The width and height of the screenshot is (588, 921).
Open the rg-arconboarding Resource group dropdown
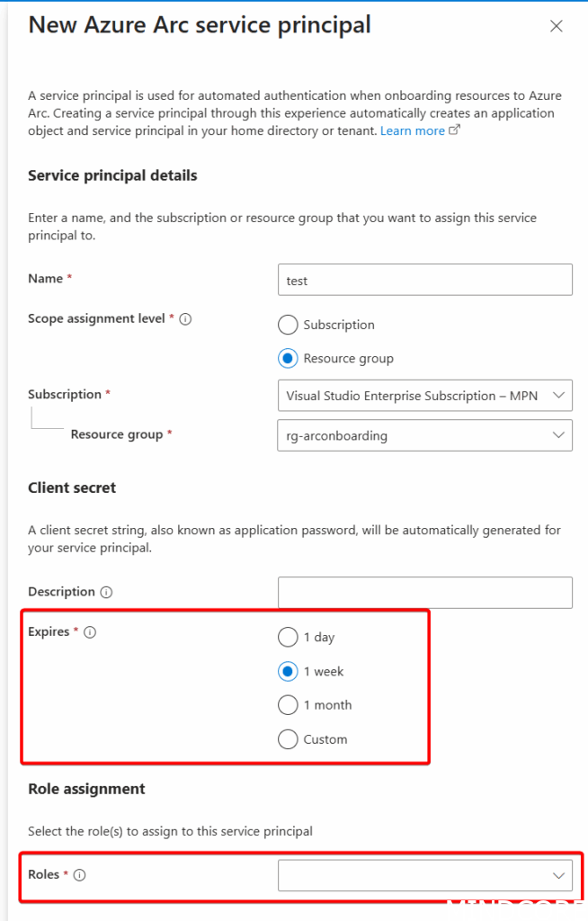pos(424,435)
